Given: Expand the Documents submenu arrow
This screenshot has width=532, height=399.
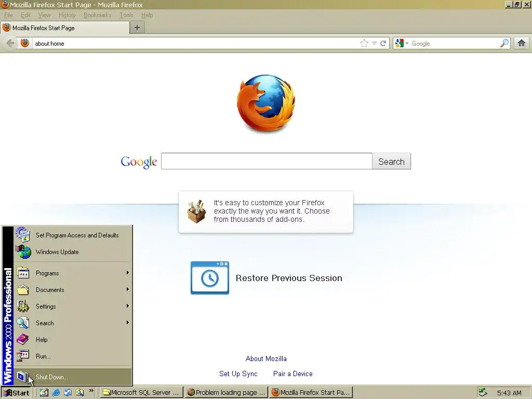Looking at the screenshot, I should pos(128,289).
